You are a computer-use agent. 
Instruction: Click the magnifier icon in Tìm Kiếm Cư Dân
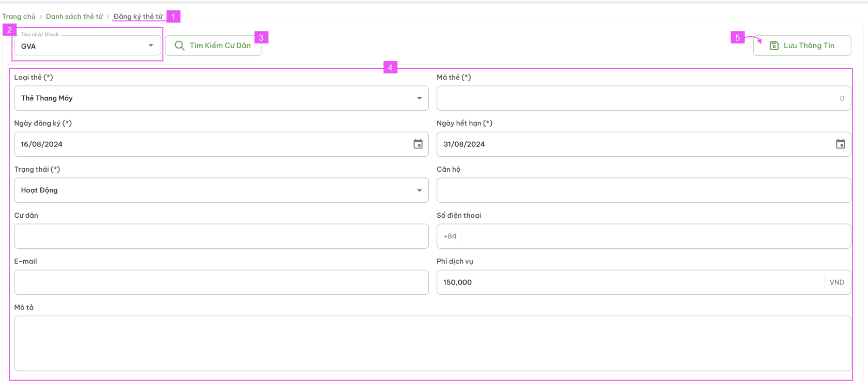[x=180, y=46]
